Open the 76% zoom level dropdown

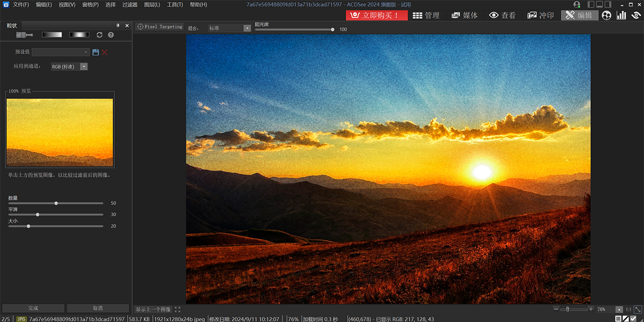tap(619, 310)
